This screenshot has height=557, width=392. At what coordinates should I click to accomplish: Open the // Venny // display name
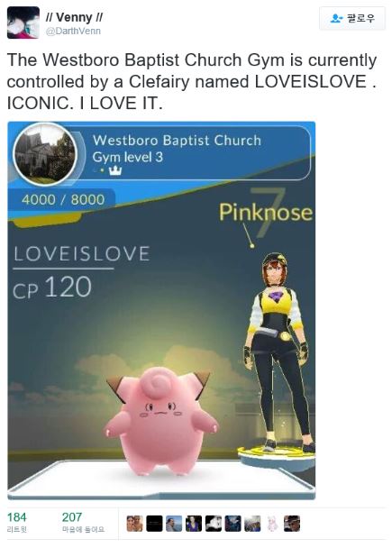tap(74, 17)
